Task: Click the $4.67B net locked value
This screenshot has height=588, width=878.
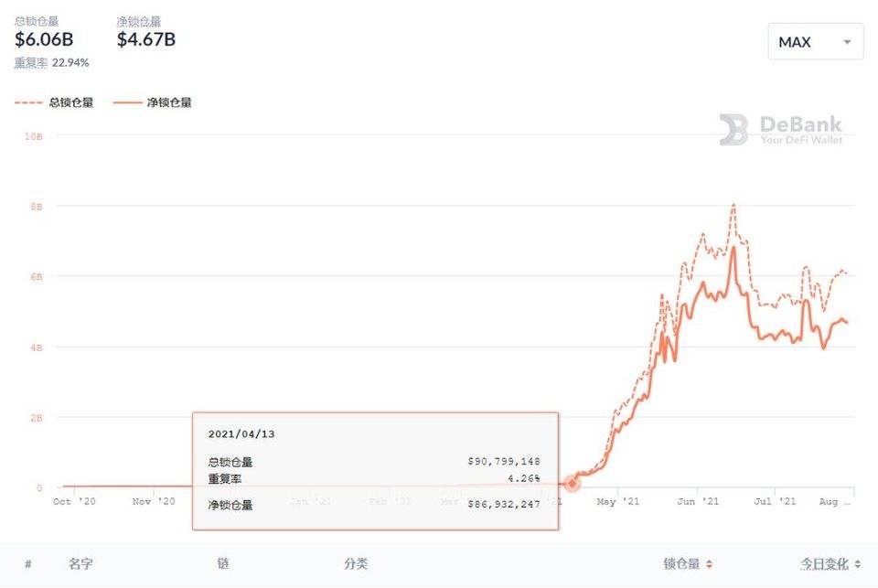Action: [x=146, y=39]
